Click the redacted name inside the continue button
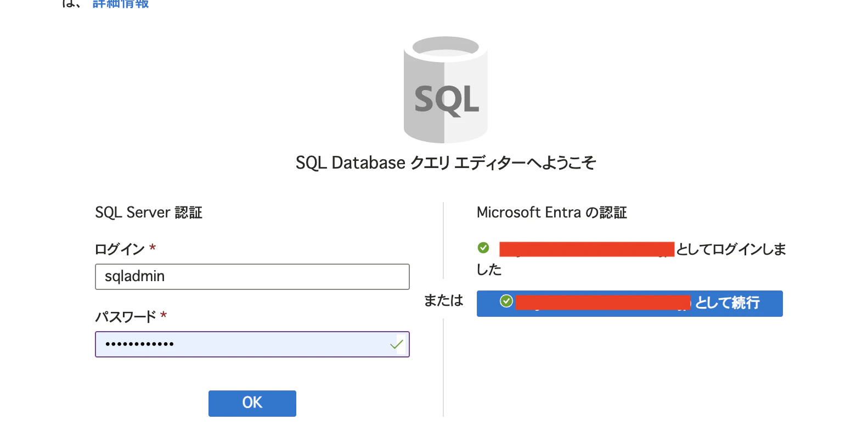 tap(602, 303)
